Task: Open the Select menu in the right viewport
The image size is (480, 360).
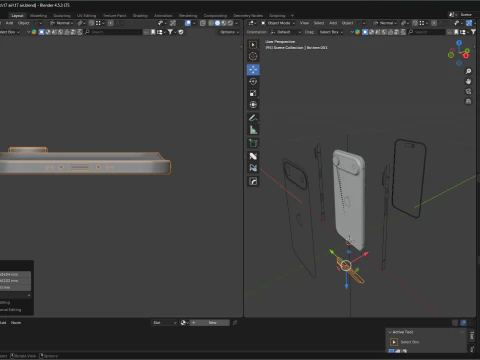Action: [319, 23]
